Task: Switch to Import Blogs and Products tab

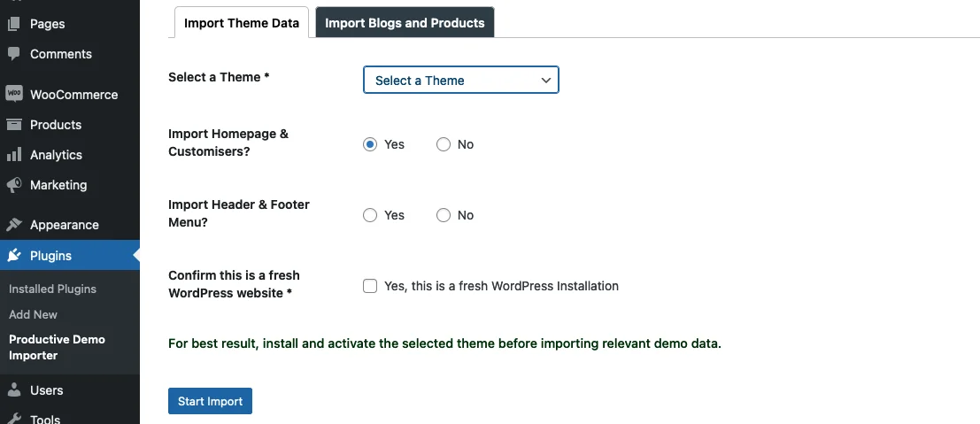Action: click(405, 22)
